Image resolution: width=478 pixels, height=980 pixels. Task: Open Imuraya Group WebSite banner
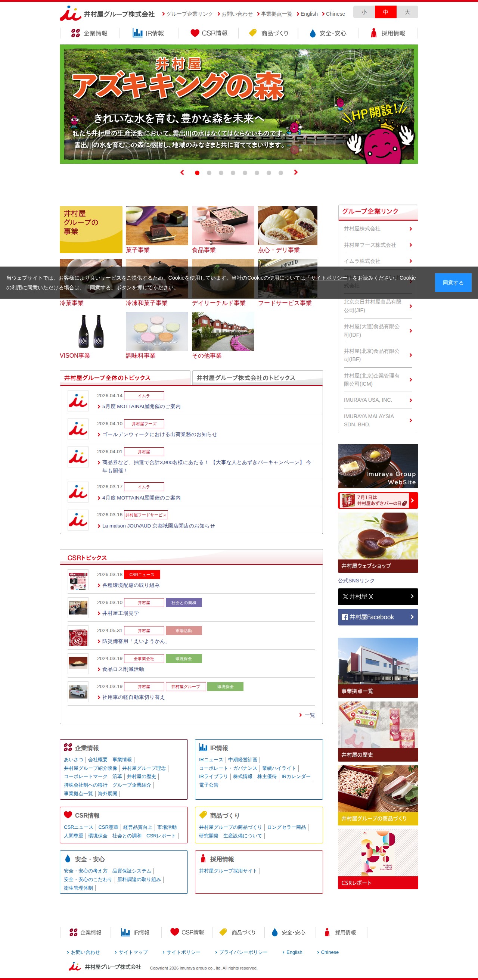378,466
